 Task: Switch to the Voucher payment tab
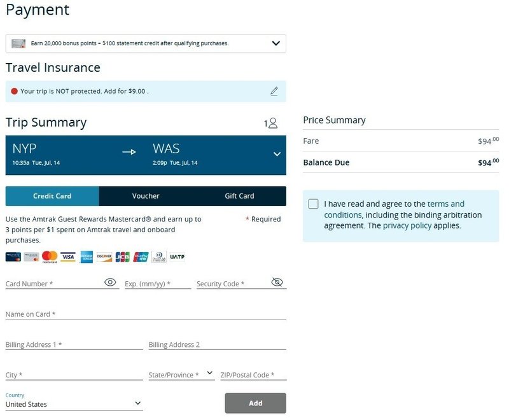click(146, 196)
